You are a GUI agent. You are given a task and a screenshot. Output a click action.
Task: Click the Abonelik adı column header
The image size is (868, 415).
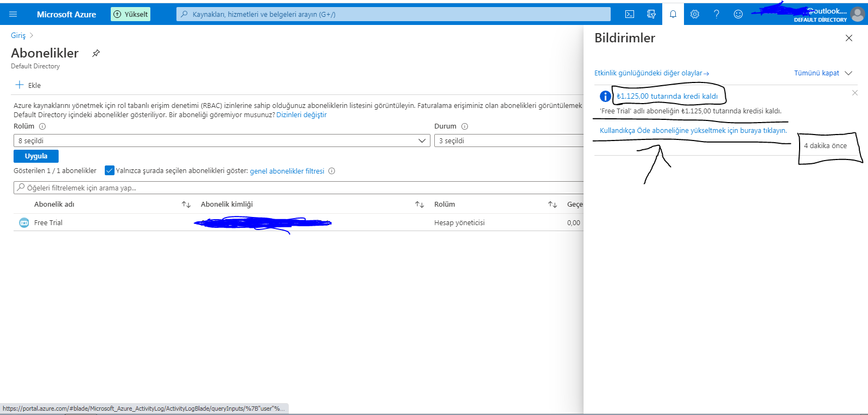click(54, 205)
